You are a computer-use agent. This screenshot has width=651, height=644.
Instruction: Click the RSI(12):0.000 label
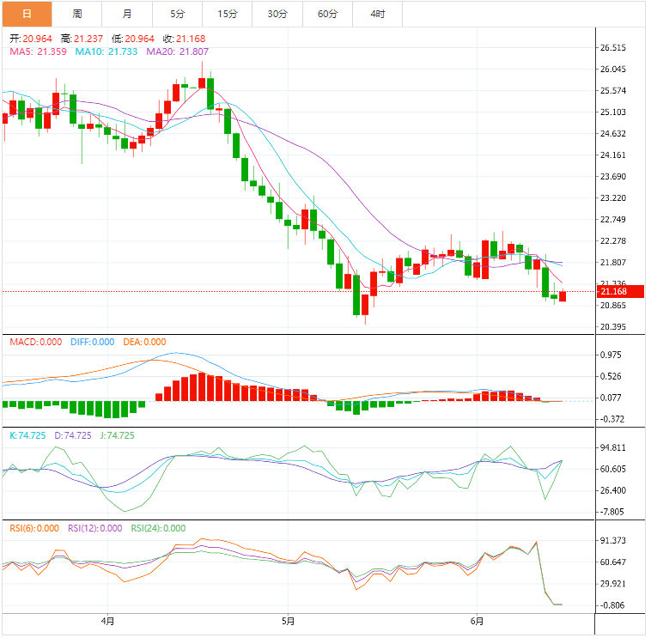click(95, 529)
